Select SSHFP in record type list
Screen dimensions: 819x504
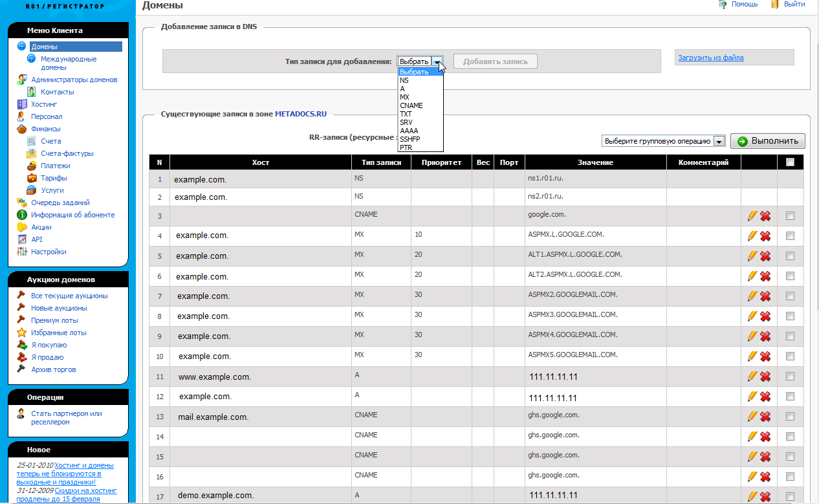pos(420,139)
